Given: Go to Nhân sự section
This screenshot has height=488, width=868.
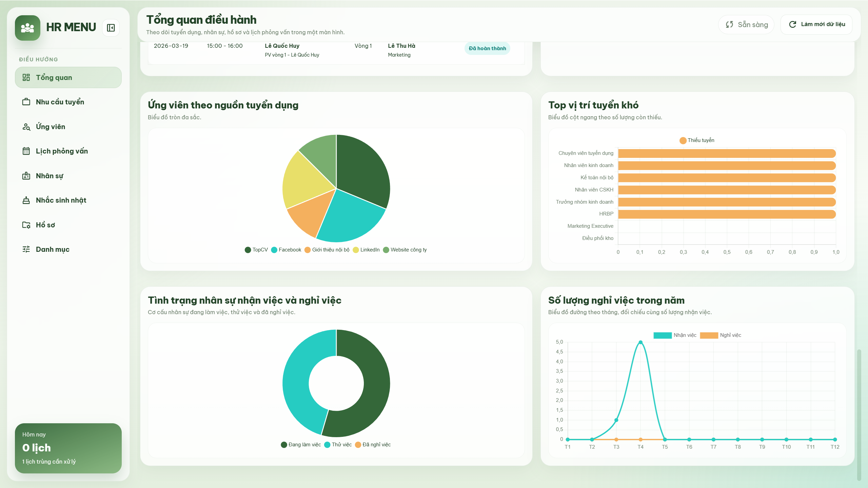Looking at the screenshot, I should click(50, 176).
